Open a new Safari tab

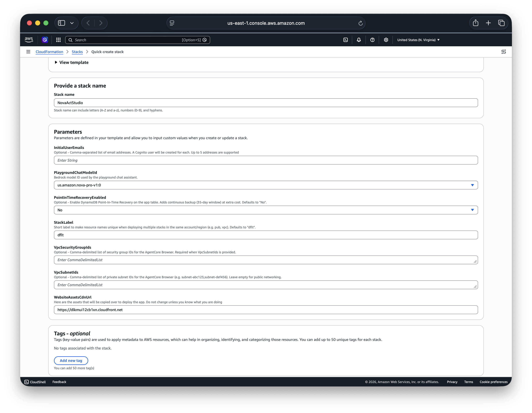pos(488,23)
